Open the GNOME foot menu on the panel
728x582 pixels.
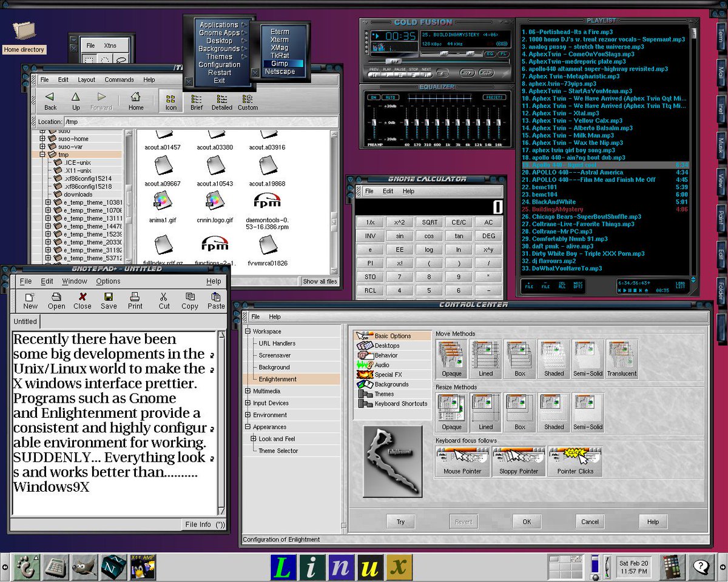(25, 567)
